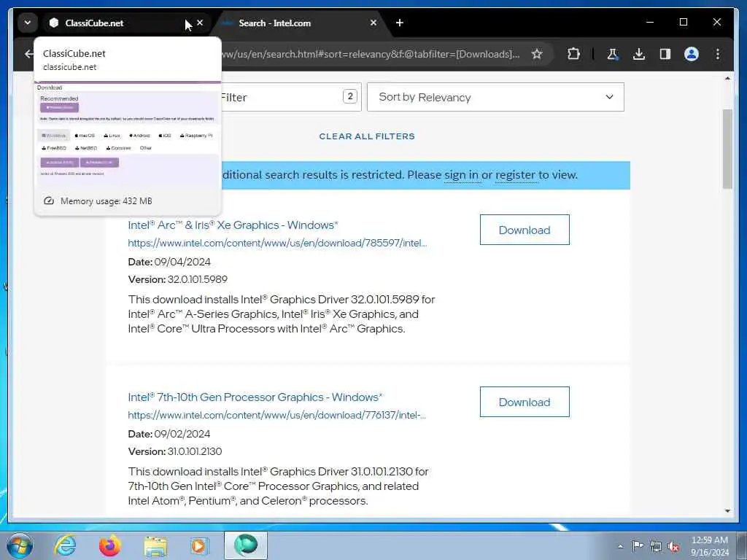This screenshot has width=747, height=560.
Task: Show hidden system tray icons
Action: click(620, 546)
